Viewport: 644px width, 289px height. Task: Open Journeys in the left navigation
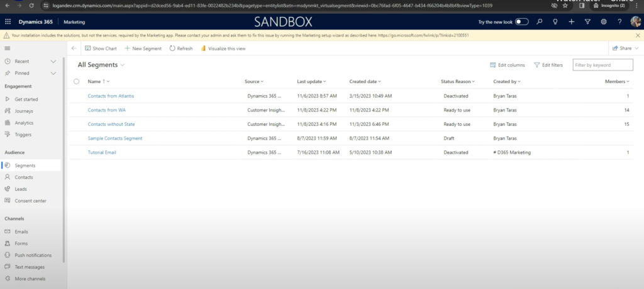(x=24, y=111)
